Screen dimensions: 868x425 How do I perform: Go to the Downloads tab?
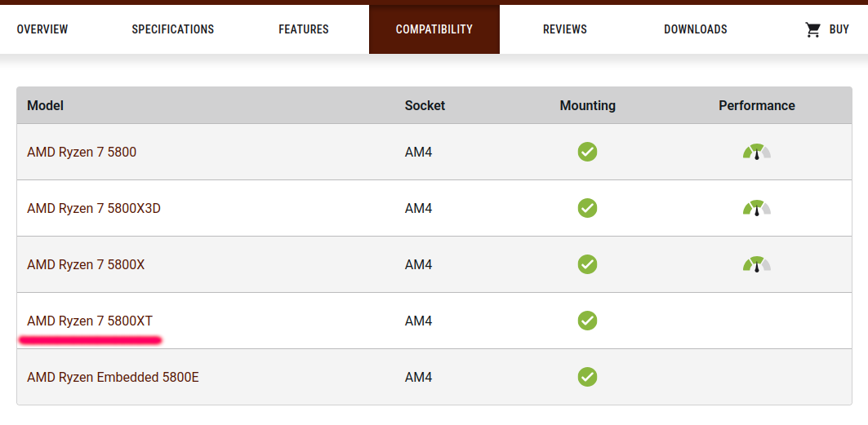pos(695,29)
